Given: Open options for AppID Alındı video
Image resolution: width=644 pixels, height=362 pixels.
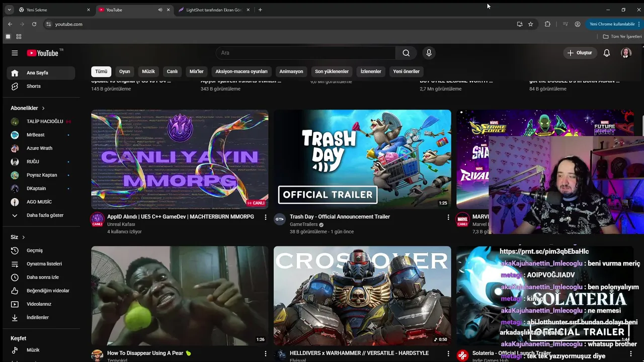Looking at the screenshot, I should (x=266, y=217).
